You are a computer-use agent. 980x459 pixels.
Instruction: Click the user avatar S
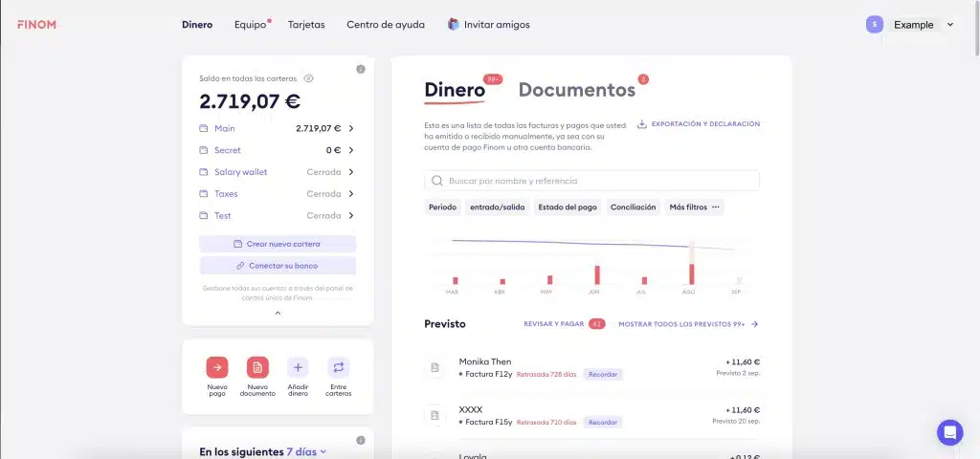click(x=875, y=24)
